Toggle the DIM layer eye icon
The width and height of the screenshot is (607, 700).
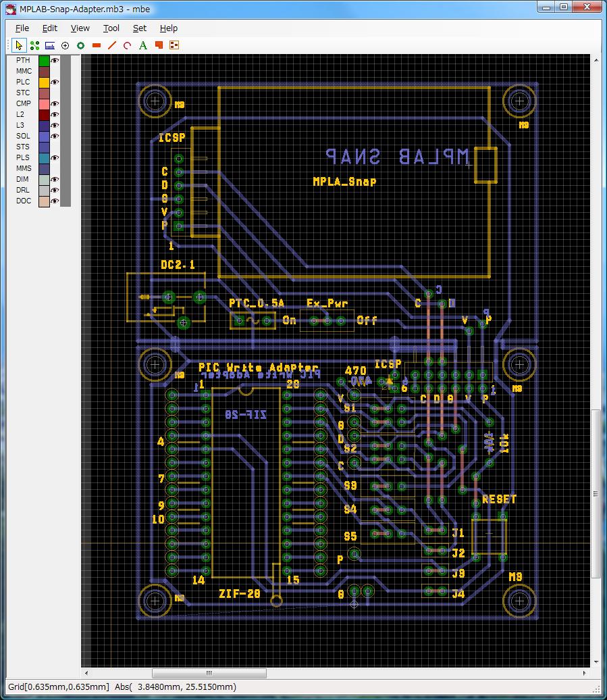tap(55, 180)
